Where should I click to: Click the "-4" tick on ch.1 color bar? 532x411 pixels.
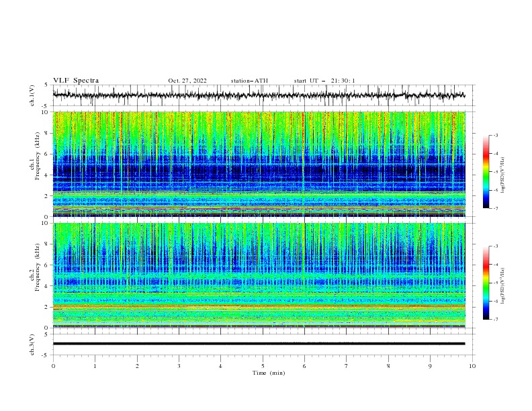pyautogui.click(x=496, y=154)
